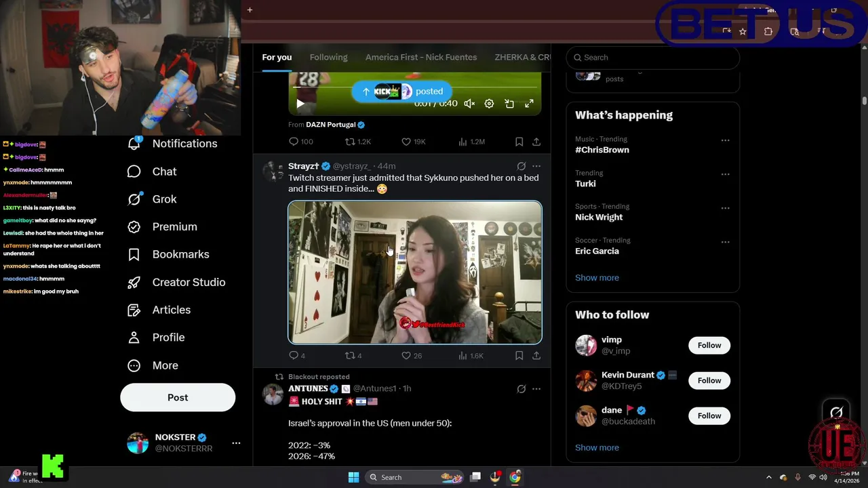Open Creator Studio
This screenshot has width=868, height=488.
coord(176,282)
